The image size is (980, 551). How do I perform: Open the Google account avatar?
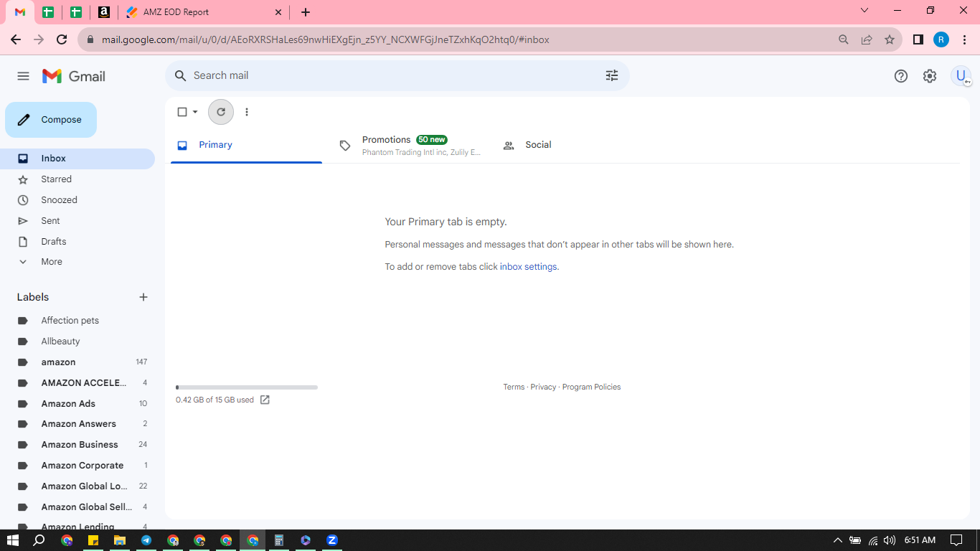(961, 76)
